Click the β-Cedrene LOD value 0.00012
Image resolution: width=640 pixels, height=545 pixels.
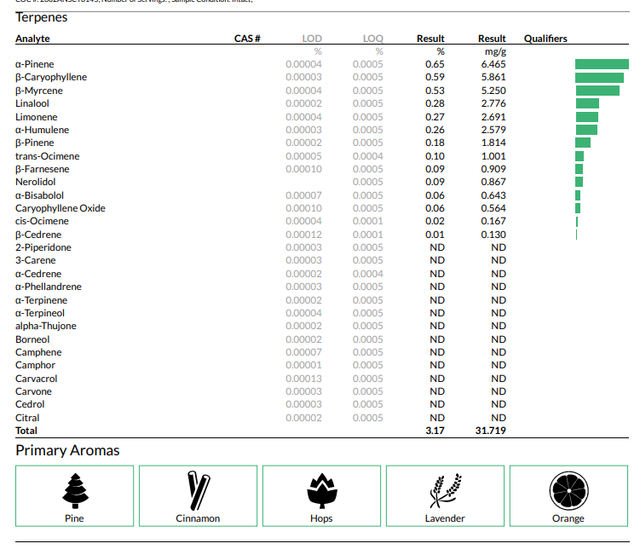tap(304, 235)
